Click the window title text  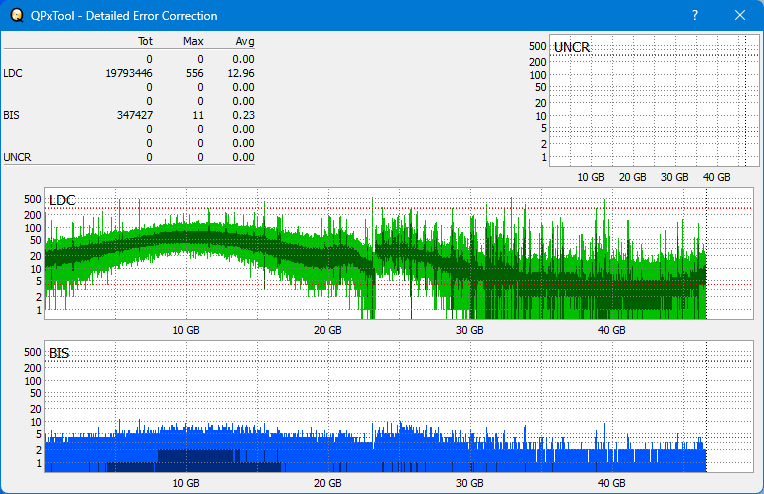tap(124, 16)
